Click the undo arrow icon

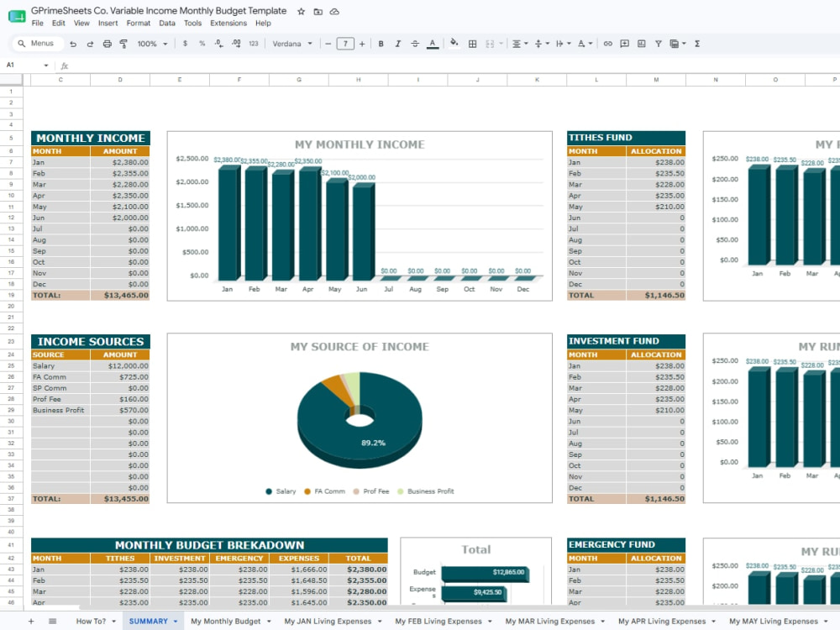coord(73,44)
